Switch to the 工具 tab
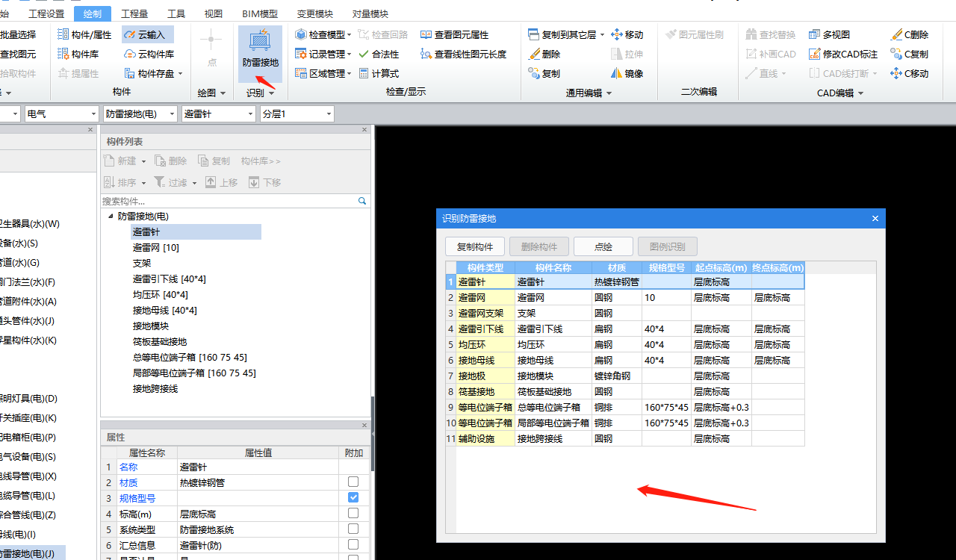The height and width of the screenshot is (560, 956). pos(176,13)
